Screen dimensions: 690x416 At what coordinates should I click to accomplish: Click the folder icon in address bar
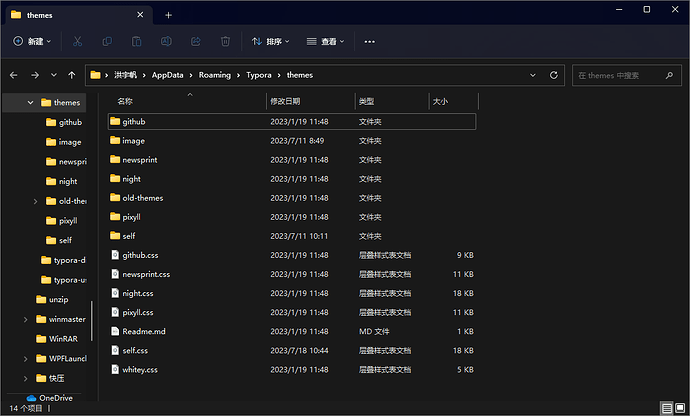click(x=95, y=75)
